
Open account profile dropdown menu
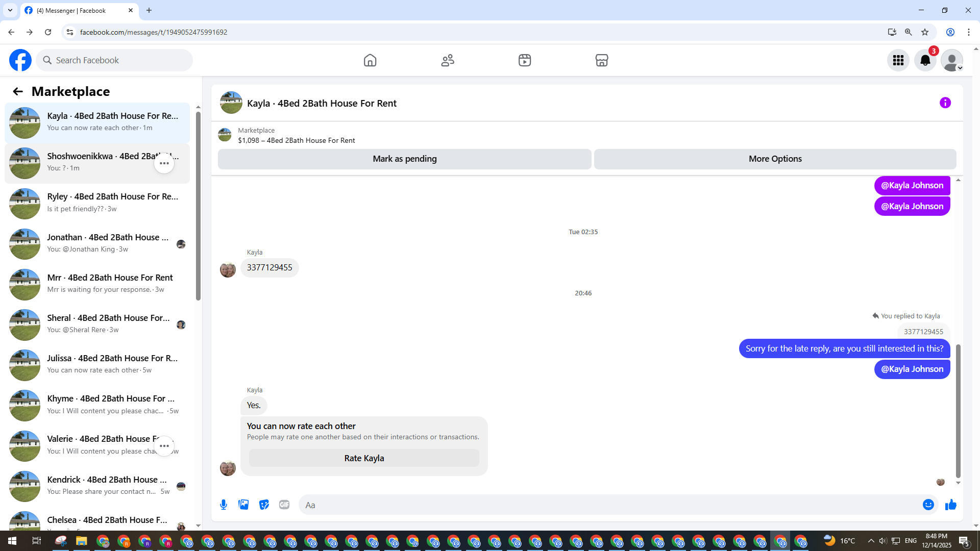click(952, 60)
